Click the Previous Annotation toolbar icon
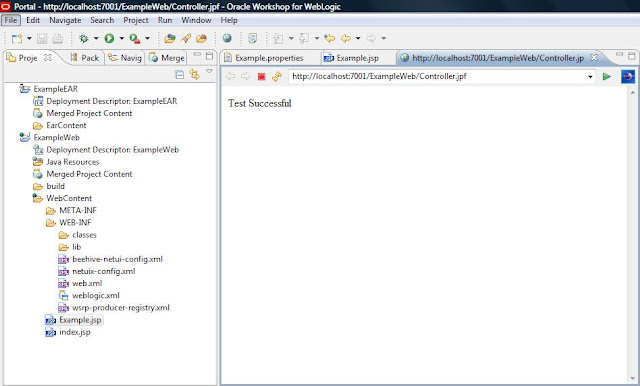Viewport: 640px width, 386px height. 304,38
